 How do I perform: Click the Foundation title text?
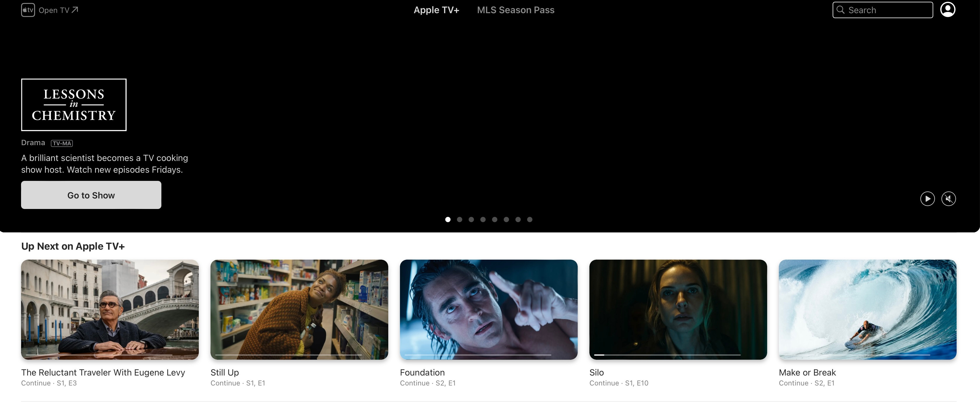pyautogui.click(x=422, y=372)
